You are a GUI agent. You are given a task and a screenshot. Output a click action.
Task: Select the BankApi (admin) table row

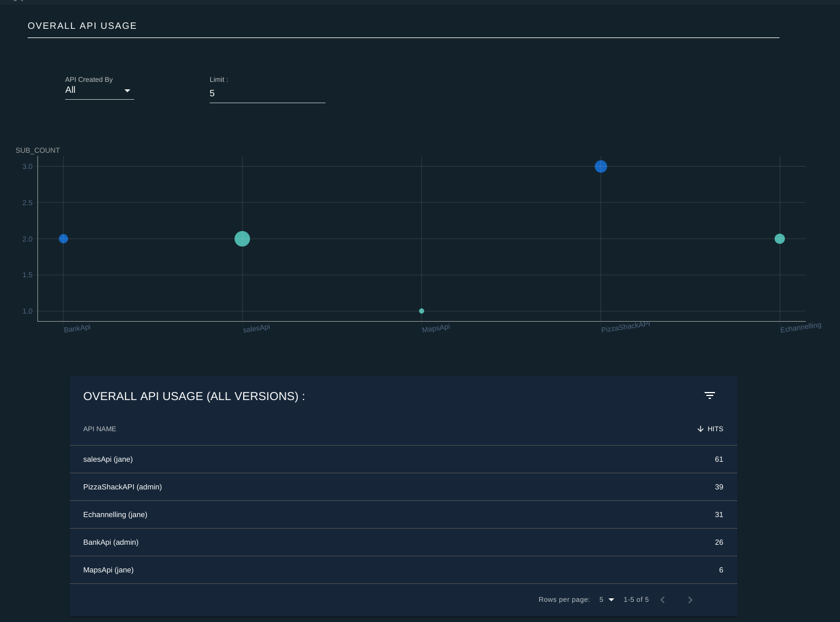click(403, 542)
